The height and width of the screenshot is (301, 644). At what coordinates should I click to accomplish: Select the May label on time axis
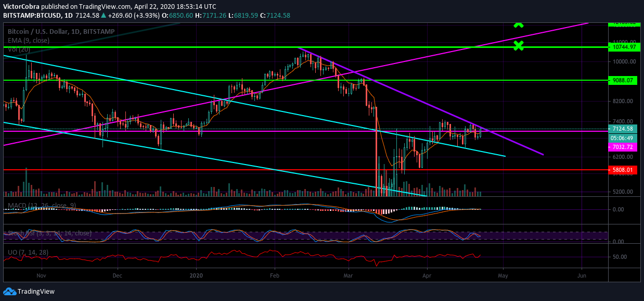[x=503, y=274]
